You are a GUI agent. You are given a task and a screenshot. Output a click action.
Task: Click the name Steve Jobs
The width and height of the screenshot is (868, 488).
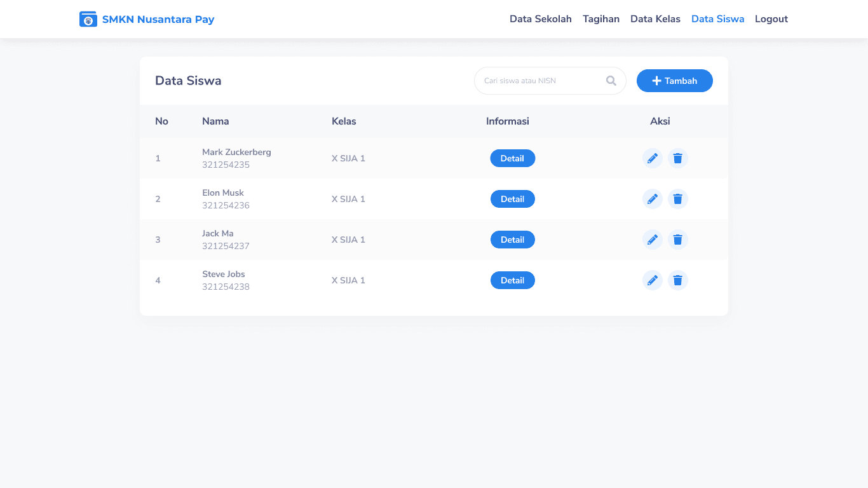[224, 274]
